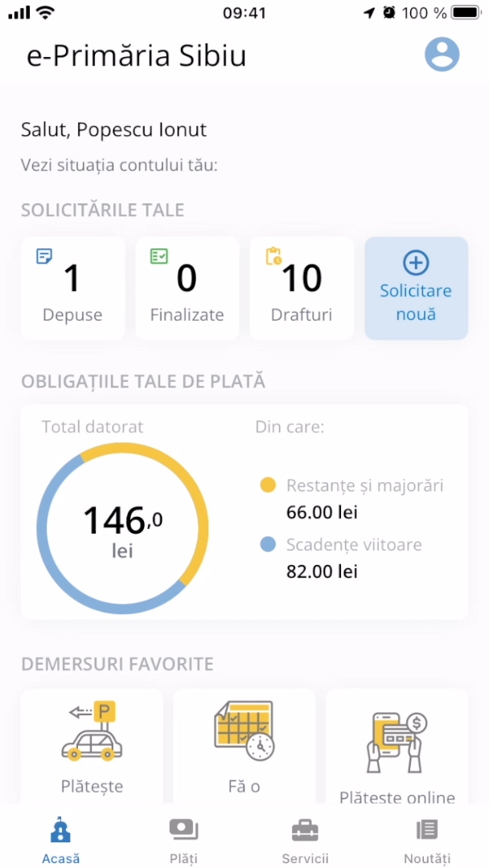Open the Plătește online favorite tile

pyautogui.click(x=397, y=747)
